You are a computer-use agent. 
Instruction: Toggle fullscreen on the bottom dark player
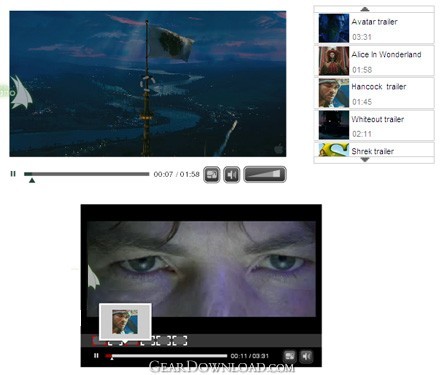[x=290, y=356]
